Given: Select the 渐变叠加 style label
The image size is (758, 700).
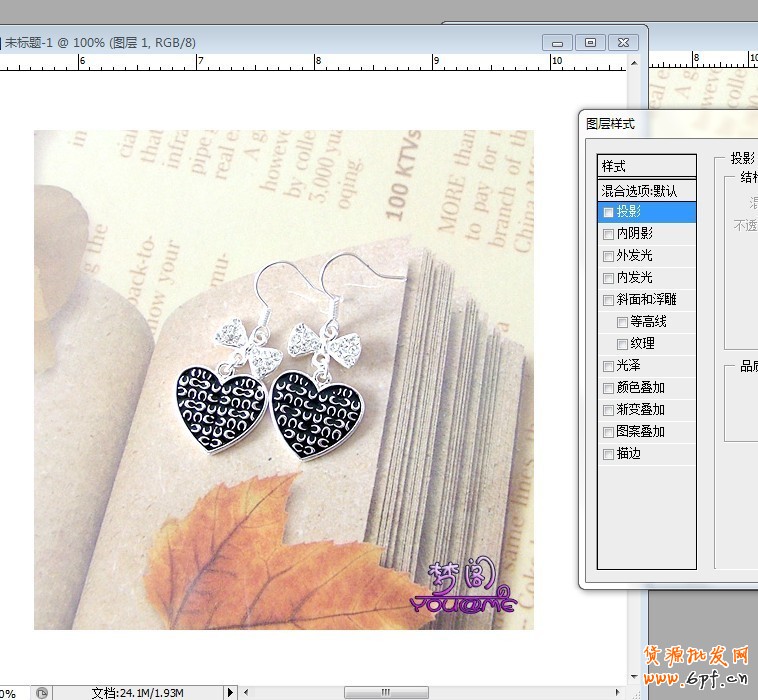Looking at the screenshot, I should (641, 409).
